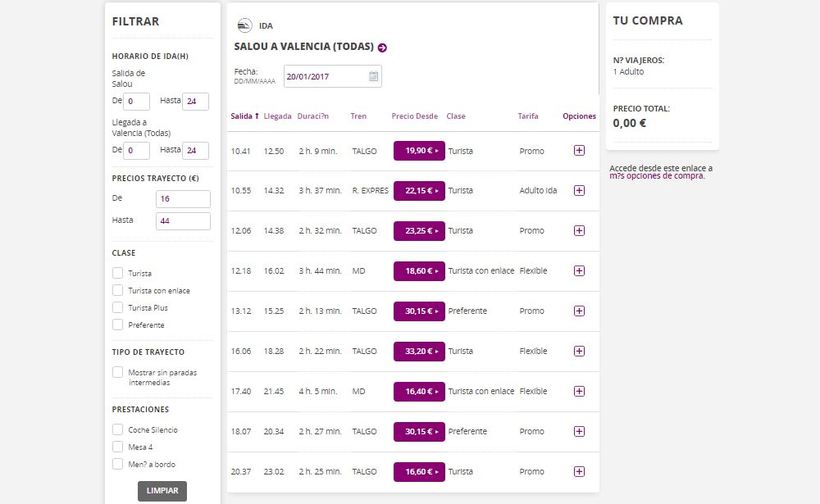Click the Clase column header
The height and width of the screenshot is (504, 820).
[456, 116]
